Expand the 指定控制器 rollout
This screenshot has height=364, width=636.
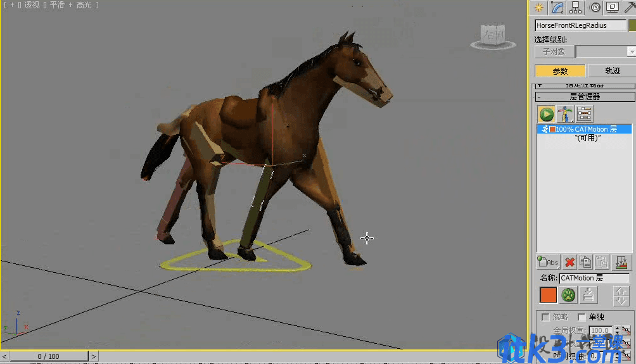pyautogui.click(x=585, y=86)
